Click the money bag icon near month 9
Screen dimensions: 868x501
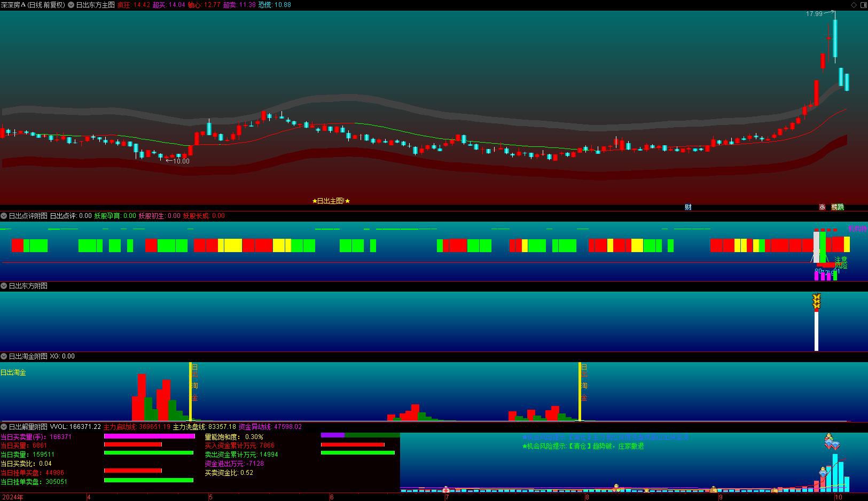pos(713,489)
